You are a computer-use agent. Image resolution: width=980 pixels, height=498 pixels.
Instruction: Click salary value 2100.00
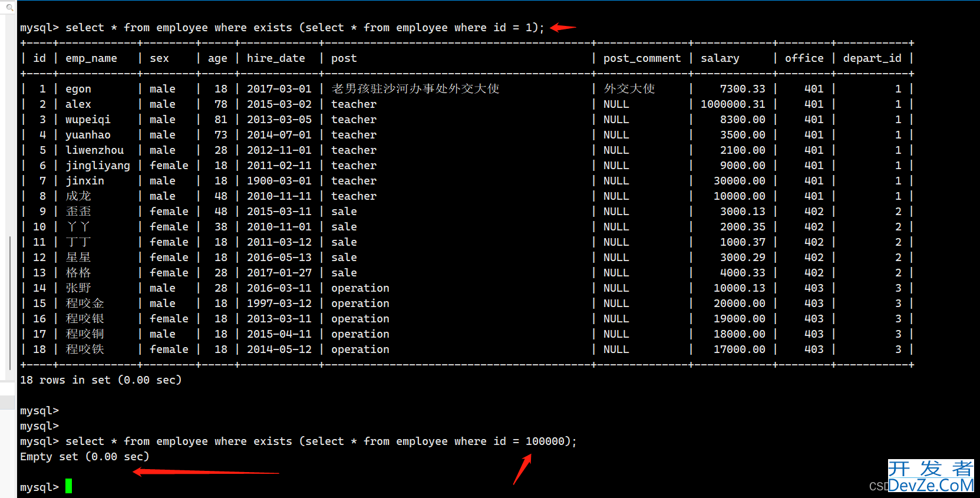(743, 150)
